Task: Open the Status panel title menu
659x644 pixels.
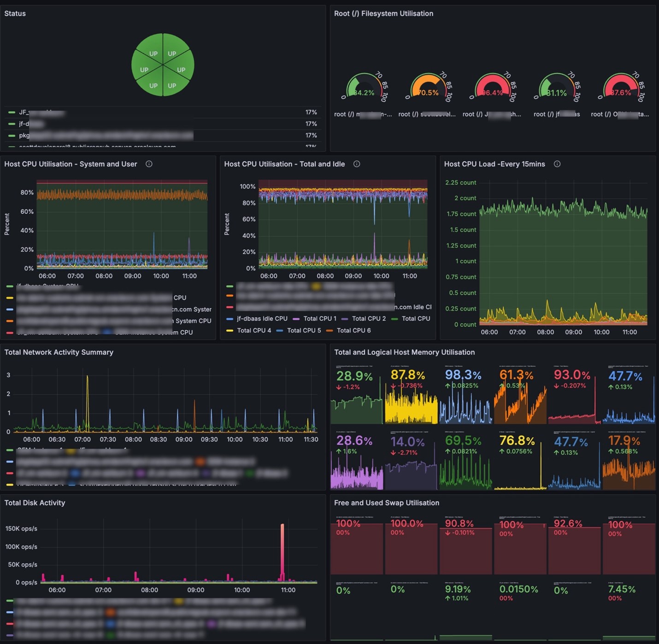Action: point(15,14)
